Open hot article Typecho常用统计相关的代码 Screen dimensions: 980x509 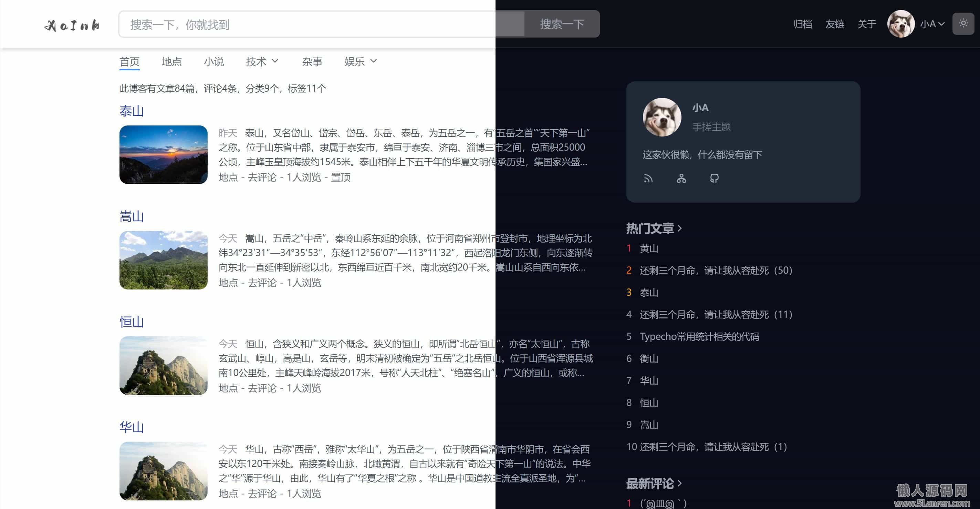point(699,337)
